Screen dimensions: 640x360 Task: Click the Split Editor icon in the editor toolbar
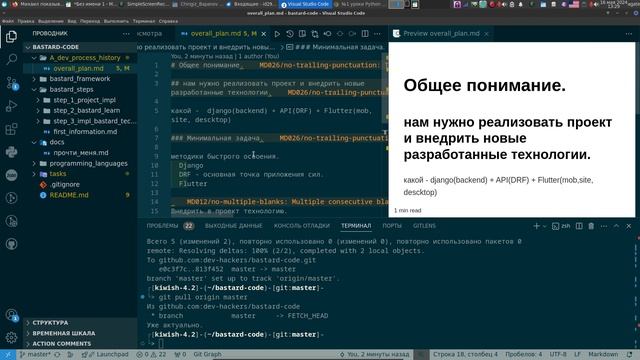click(365, 34)
